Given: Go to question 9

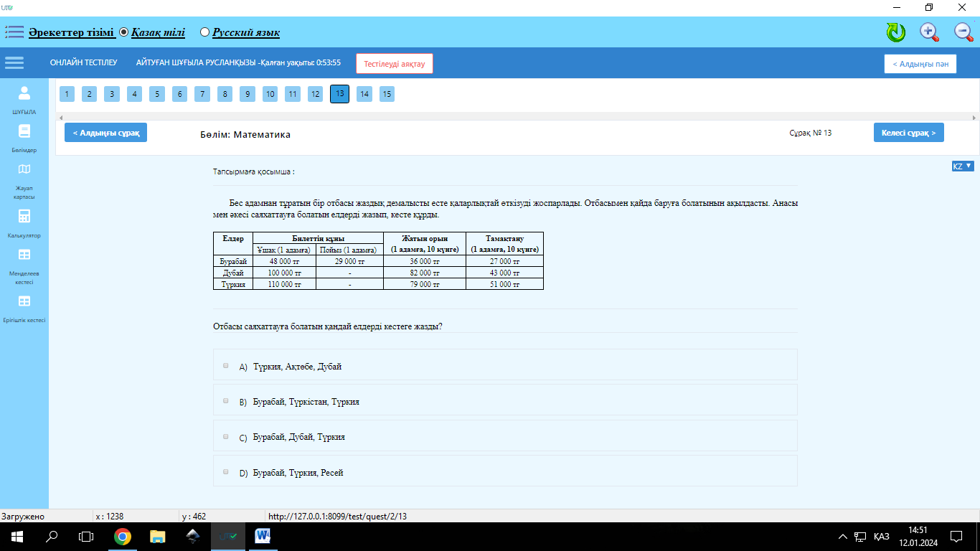Looking at the screenshot, I should coord(248,94).
